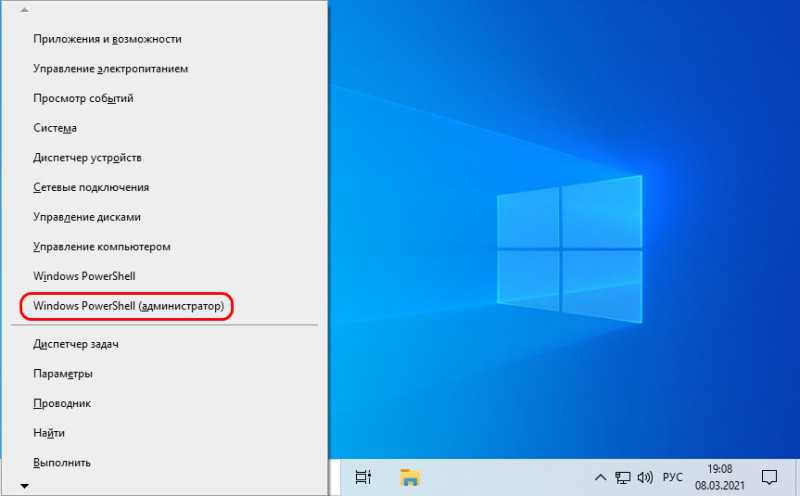Screen dimensions: 800x496
Task: Choose Система in the context menu
Action: 164,128
